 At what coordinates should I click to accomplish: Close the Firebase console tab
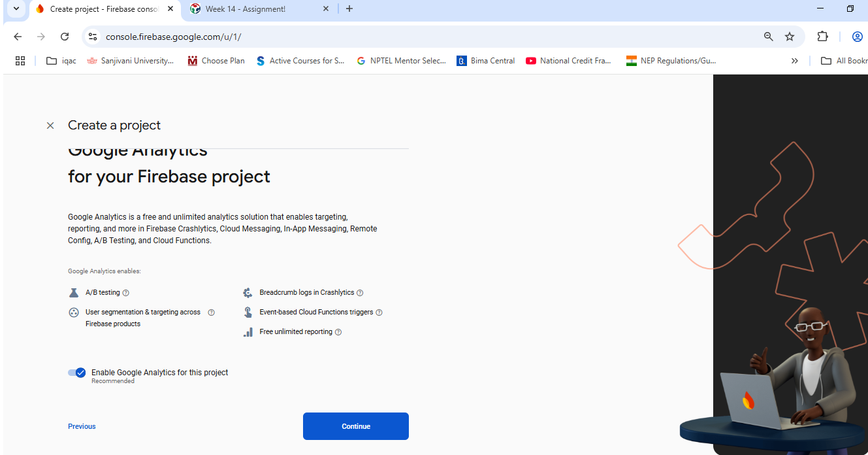[x=170, y=9]
